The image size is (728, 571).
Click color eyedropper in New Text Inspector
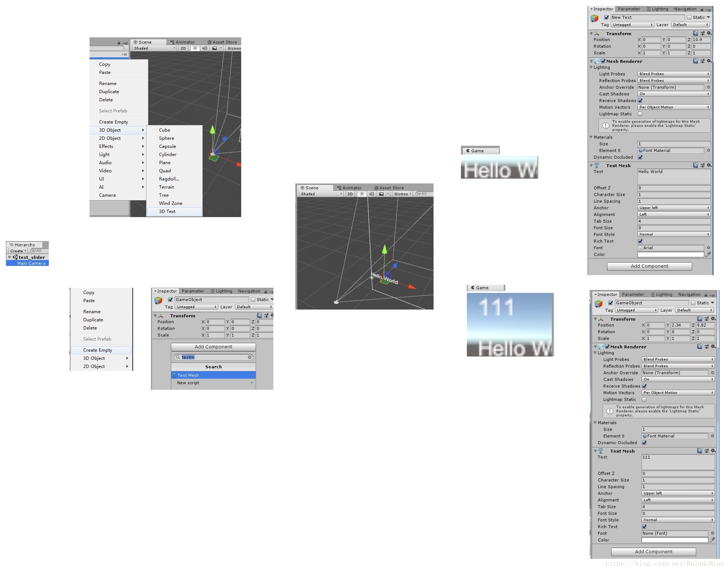click(708, 254)
